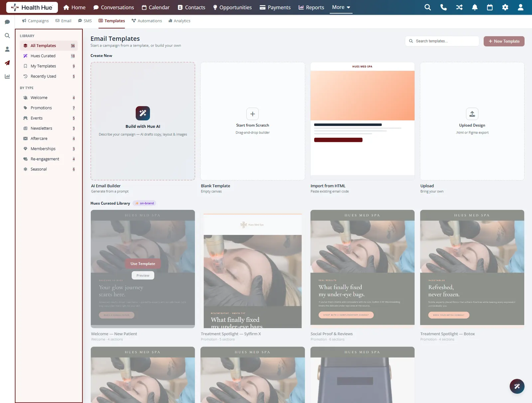
Task: Open Treatment Spotlight — Sylfirm X template
Action: (253, 269)
